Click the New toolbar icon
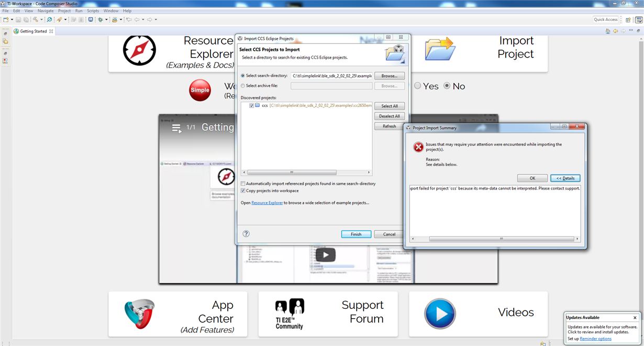 coord(6,19)
